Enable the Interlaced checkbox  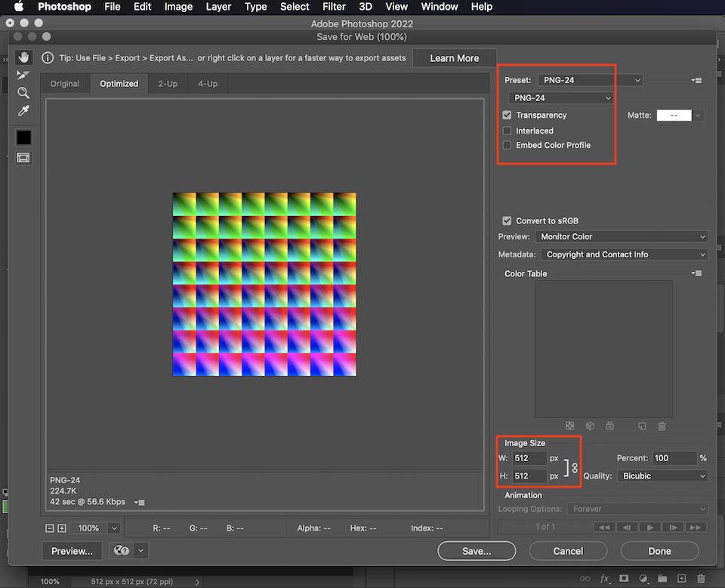[x=507, y=131]
